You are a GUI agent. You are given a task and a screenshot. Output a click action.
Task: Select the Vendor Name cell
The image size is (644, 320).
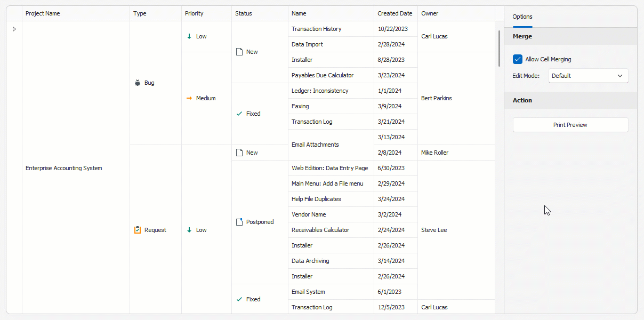point(331,214)
